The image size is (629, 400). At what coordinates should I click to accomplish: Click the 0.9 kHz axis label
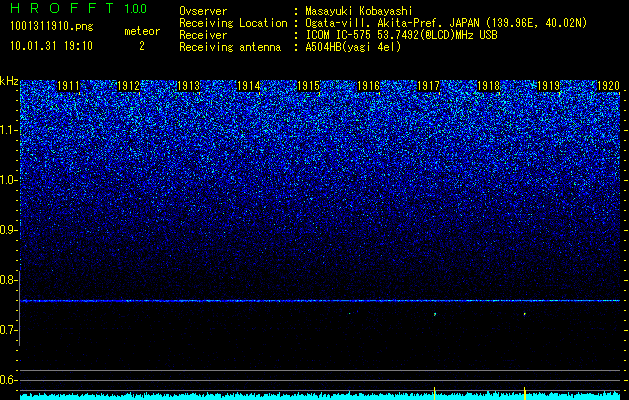[x=9, y=230]
